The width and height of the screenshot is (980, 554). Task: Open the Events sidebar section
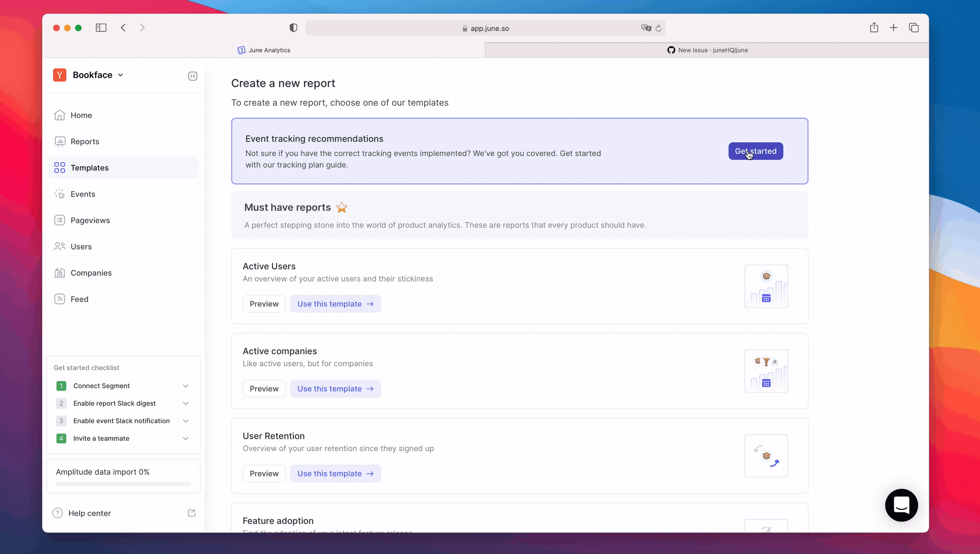click(x=83, y=194)
